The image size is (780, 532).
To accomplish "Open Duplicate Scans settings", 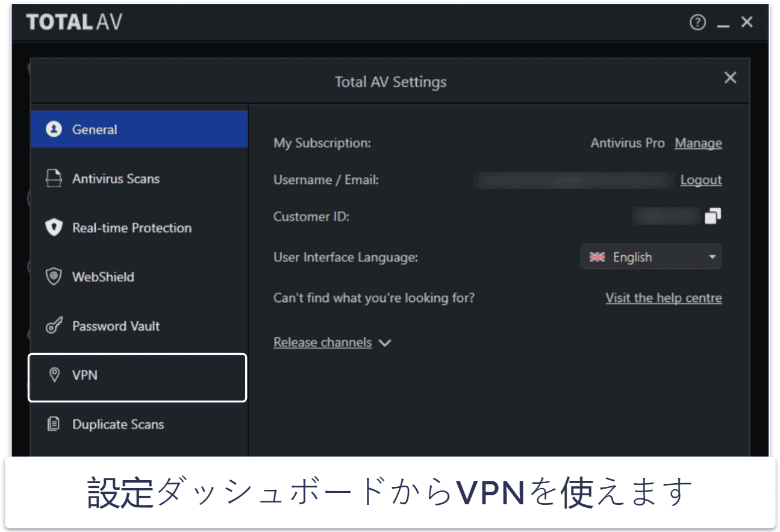I will pos(139,424).
